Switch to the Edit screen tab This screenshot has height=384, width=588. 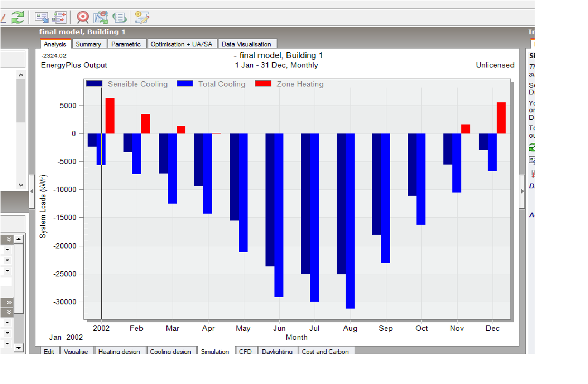(x=49, y=351)
